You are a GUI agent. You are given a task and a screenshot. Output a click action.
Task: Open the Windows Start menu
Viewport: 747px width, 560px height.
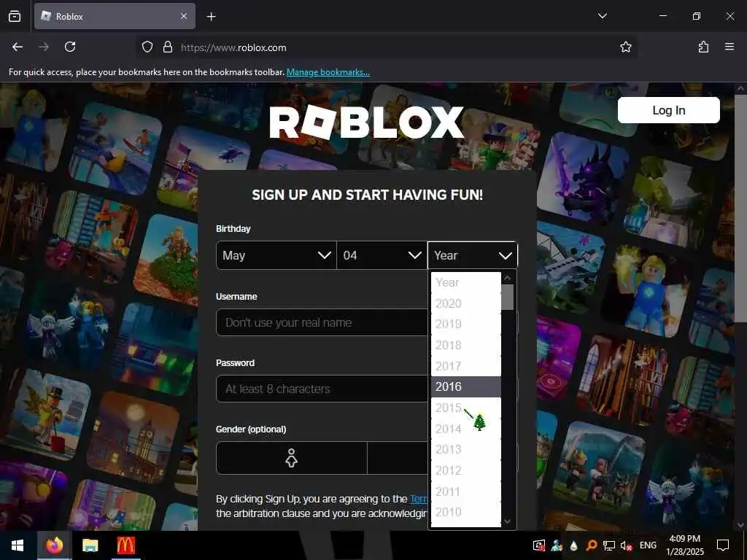18,545
